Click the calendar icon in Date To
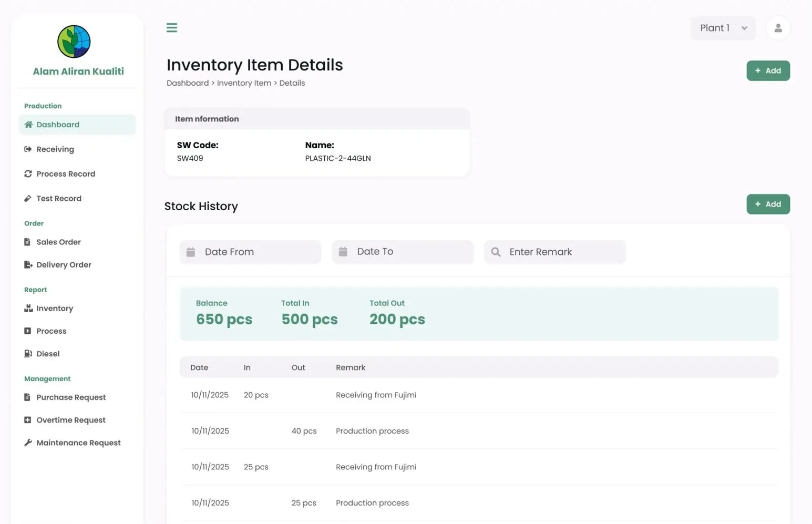The height and width of the screenshot is (524, 812). tap(343, 252)
